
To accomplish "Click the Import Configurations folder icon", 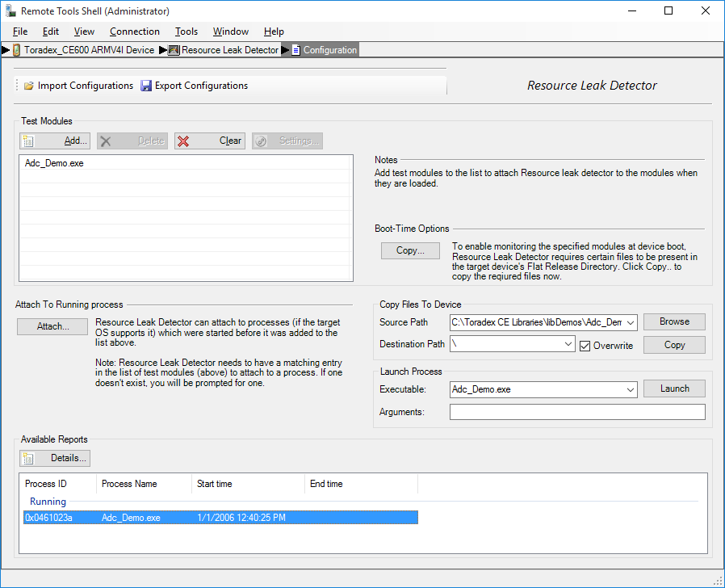I will [x=29, y=86].
